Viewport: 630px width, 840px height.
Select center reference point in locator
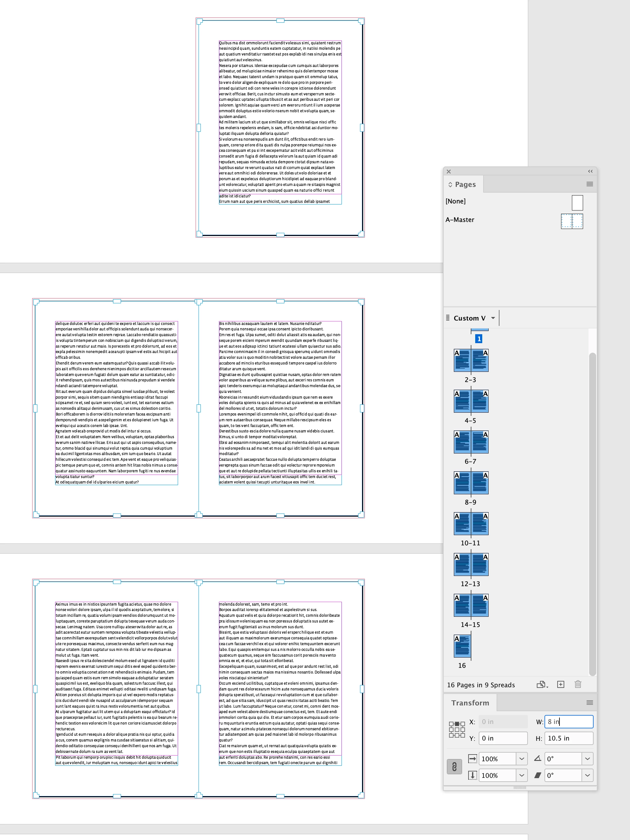click(x=457, y=729)
